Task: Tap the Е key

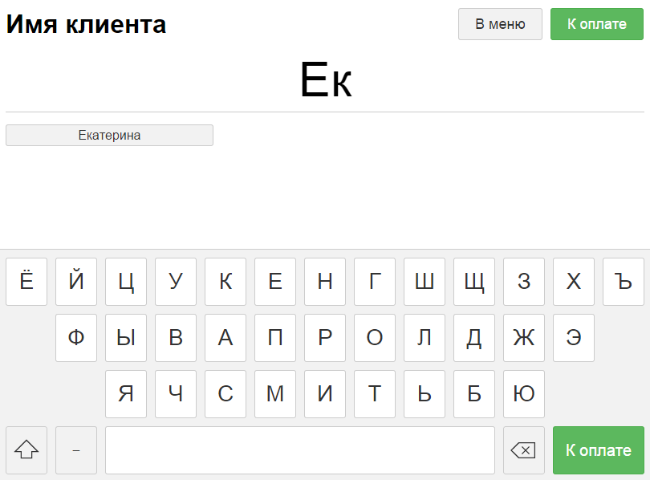Action: [x=275, y=281]
